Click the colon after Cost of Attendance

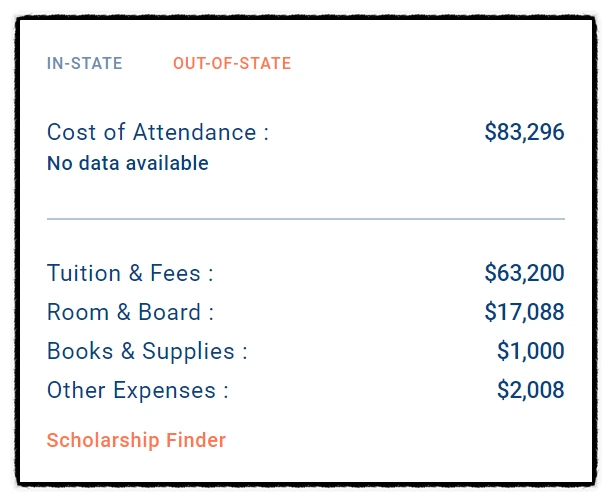266,134
